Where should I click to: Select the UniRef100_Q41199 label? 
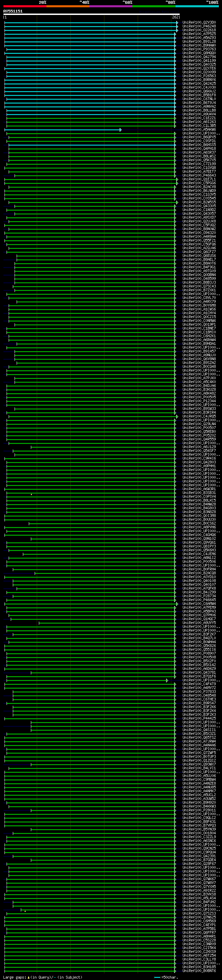(x=199, y=60)
